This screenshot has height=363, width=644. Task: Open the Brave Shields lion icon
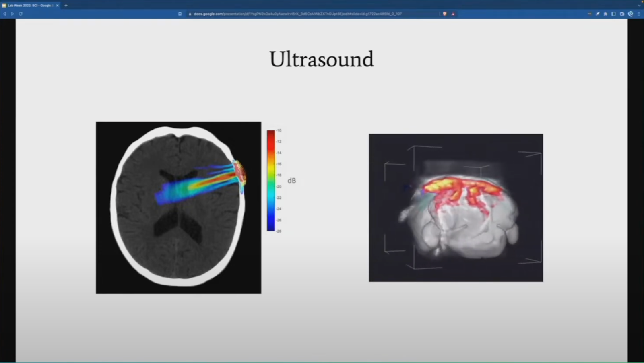pos(445,14)
